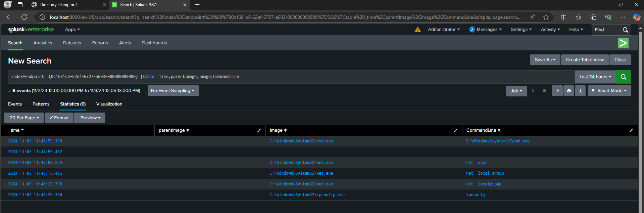Click the browser address bar URL

[285, 17]
